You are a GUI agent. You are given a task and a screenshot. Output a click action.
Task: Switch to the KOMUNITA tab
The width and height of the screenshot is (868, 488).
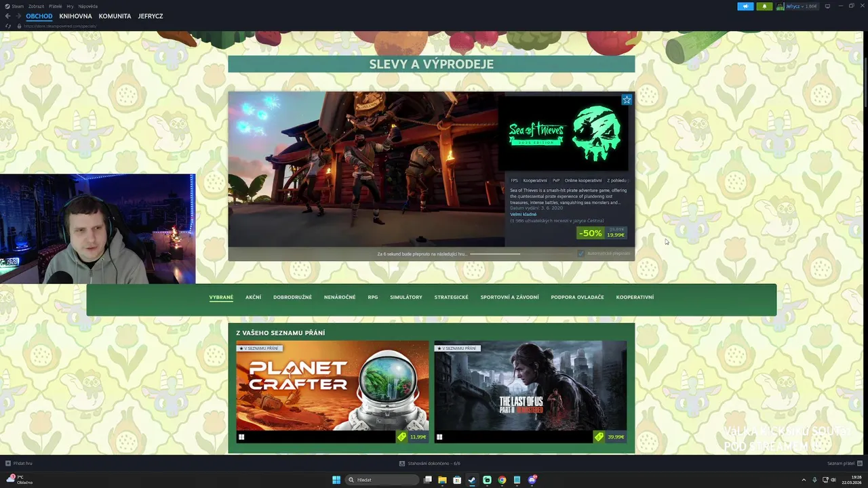115,16
